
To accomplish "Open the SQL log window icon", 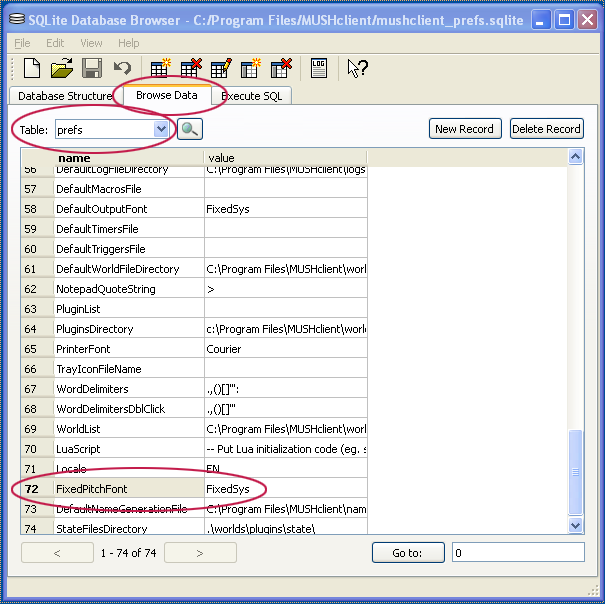I will point(319,68).
